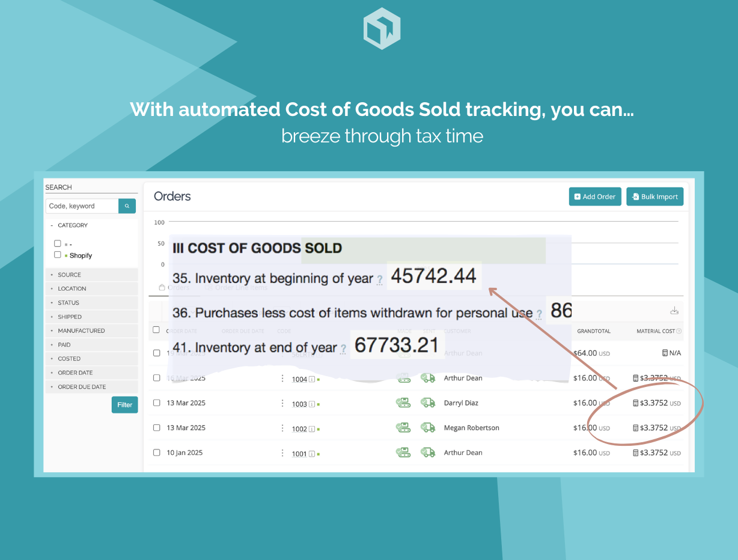Click help icon after Inventory at end of year
738x560 pixels.
point(343,348)
